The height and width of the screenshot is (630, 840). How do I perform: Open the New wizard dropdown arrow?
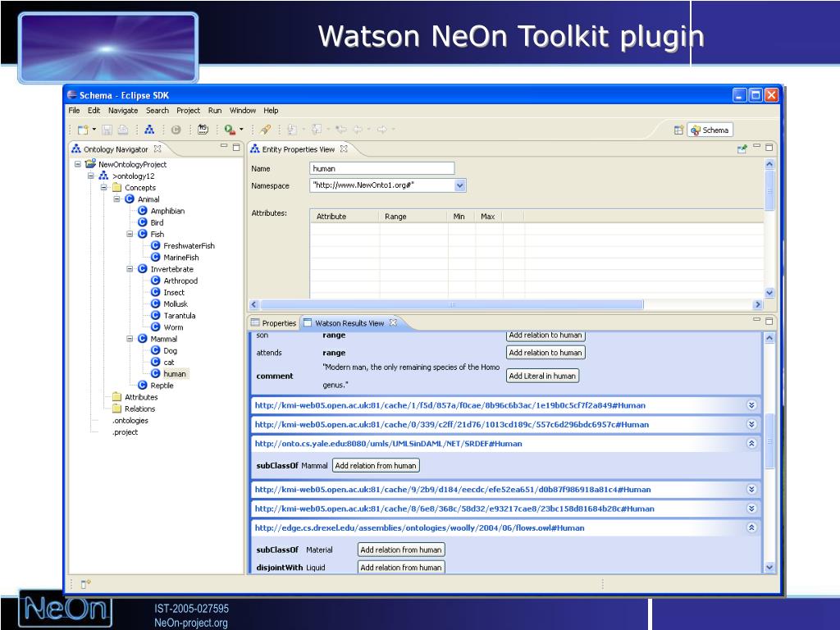click(94, 130)
